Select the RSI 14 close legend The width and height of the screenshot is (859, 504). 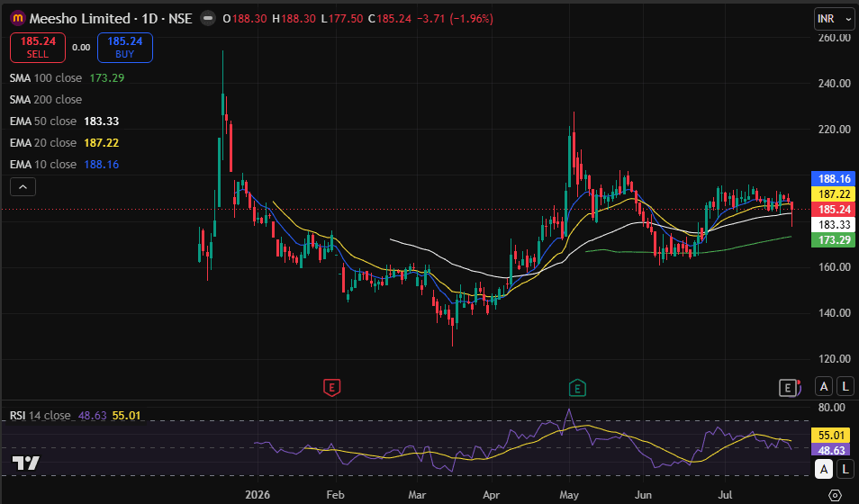coord(75,415)
